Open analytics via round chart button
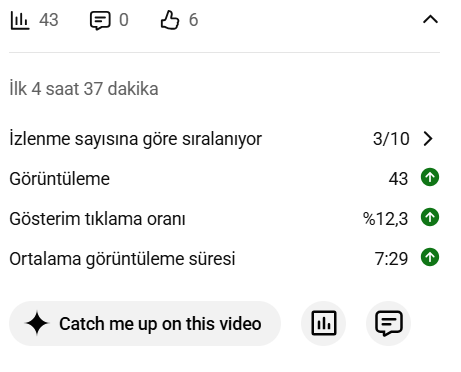This screenshot has height=372, width=461. tap(324, 323)
